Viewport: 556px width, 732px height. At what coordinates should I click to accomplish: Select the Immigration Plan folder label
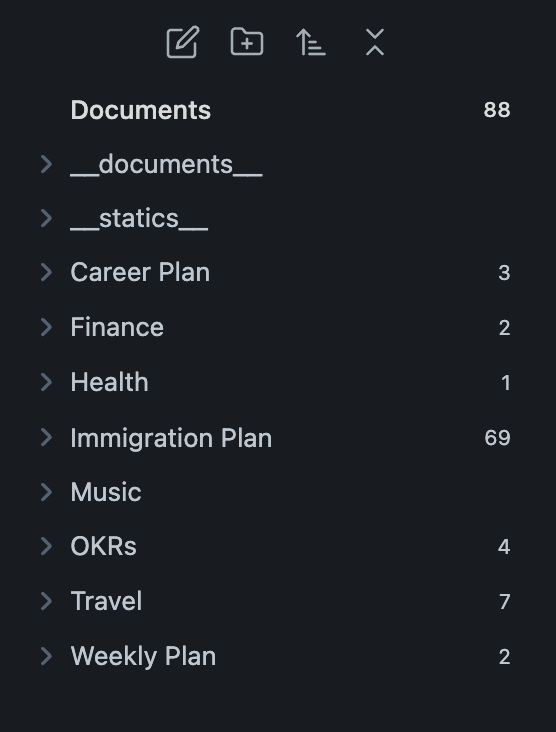tap(171, 438)
